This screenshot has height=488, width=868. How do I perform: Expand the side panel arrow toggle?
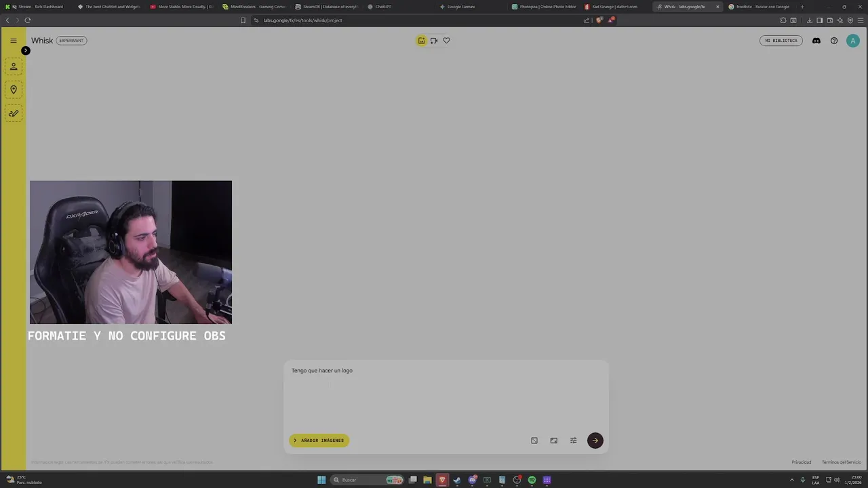pos(25,51)
